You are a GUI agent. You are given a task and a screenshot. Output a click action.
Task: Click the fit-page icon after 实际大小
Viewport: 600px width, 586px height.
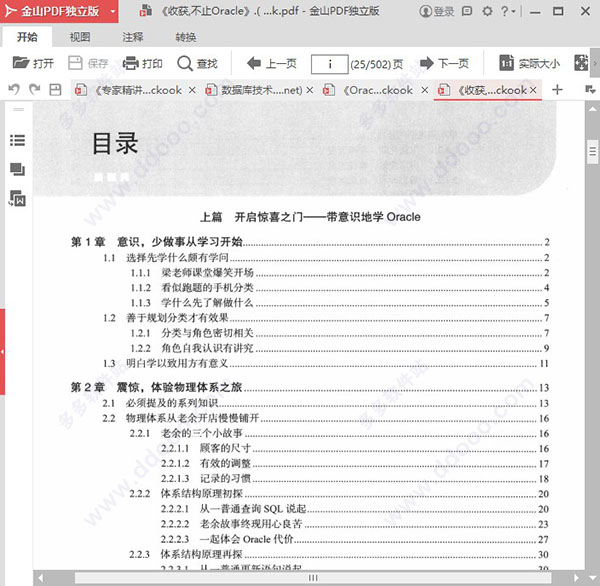[x=581, y=63]
